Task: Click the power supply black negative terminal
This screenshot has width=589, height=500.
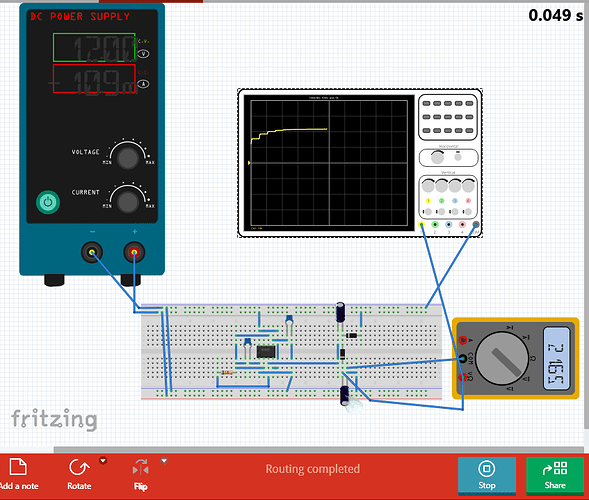Action: (92, 252)
